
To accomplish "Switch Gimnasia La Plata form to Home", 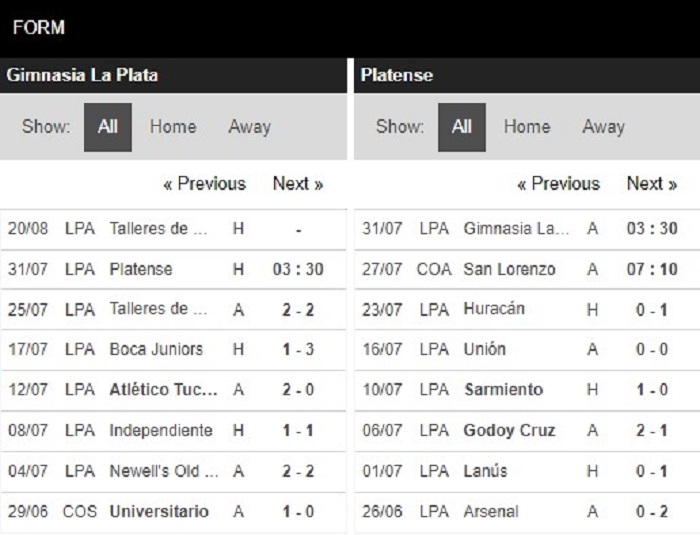I will pyautogui.click(x=173, y=127).
